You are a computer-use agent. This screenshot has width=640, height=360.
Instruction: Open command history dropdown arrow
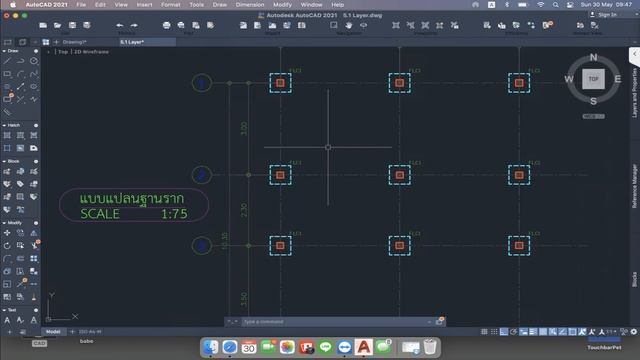(x=429, y=322)
